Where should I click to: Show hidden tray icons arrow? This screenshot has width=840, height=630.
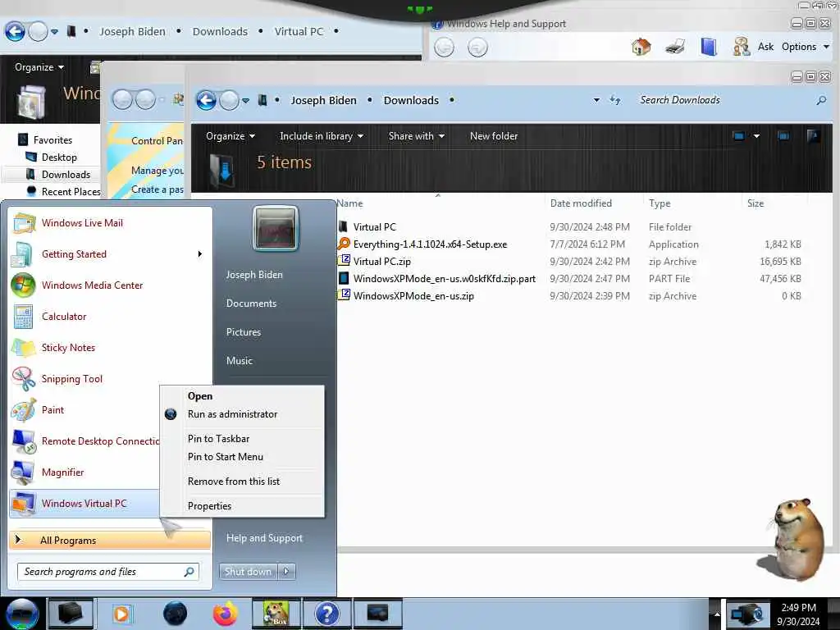tap(717, 614)
